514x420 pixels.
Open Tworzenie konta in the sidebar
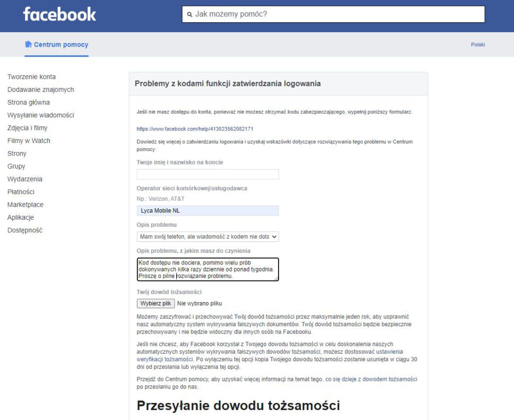pyautogui.click(x=32, y=77)
